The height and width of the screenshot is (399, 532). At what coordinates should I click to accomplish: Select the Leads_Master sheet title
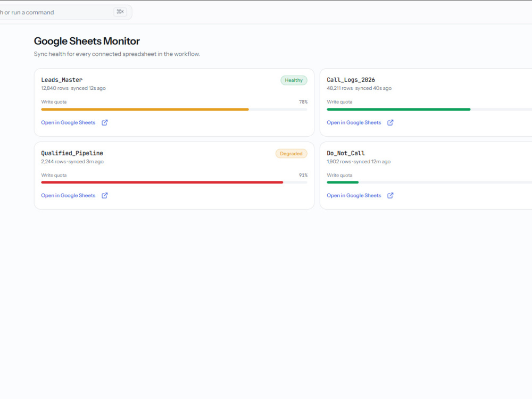point(62,80)
